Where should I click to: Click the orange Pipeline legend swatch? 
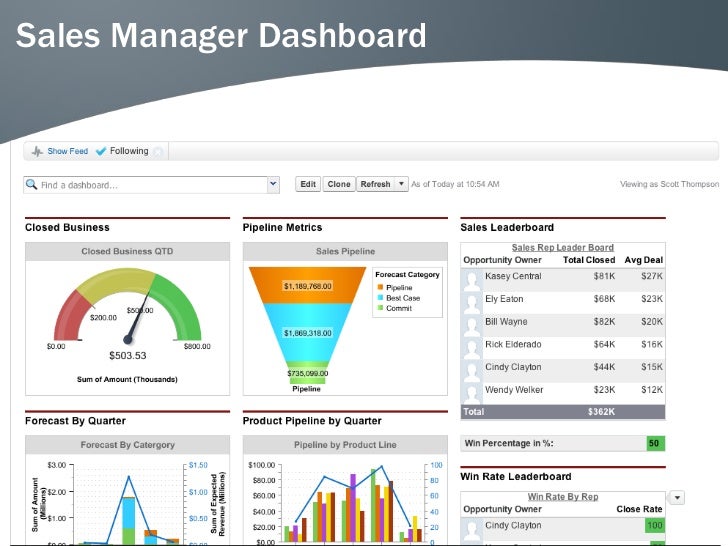pos(380,287)
